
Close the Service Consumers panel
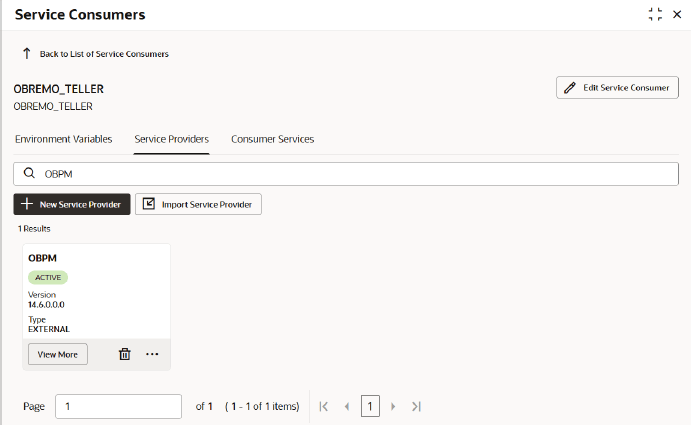pos(677,15)
